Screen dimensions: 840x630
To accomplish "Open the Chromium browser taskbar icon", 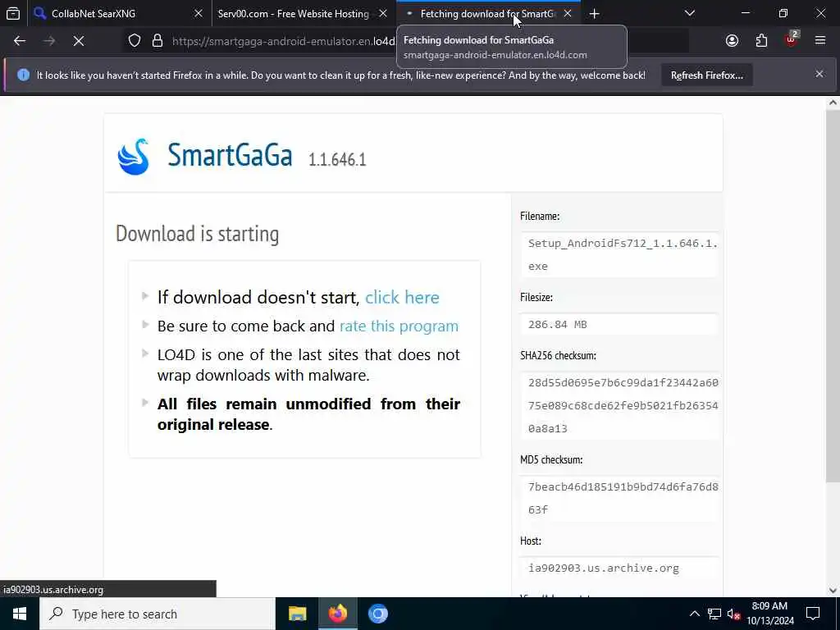I will click(x=377, y=614).
